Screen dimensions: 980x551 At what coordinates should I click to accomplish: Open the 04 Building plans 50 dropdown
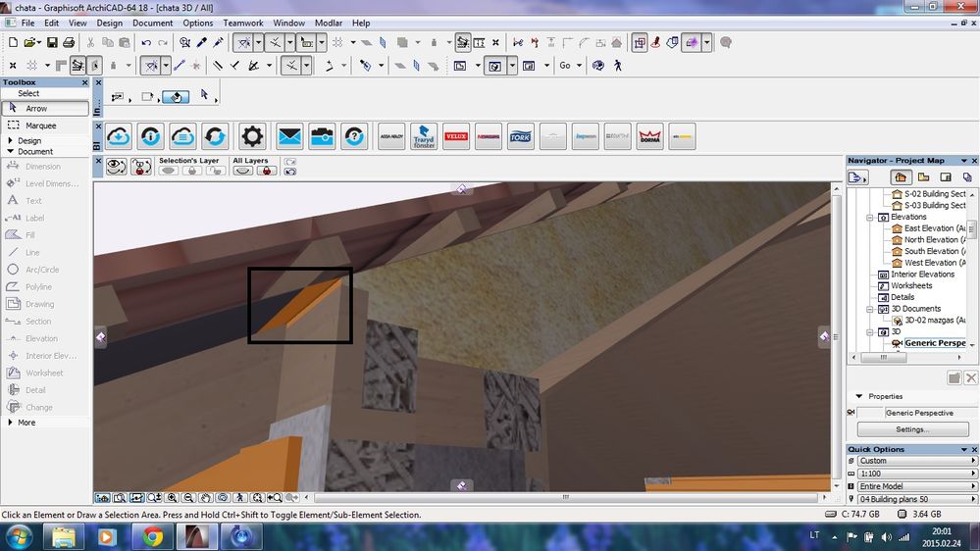pos(917,499)
